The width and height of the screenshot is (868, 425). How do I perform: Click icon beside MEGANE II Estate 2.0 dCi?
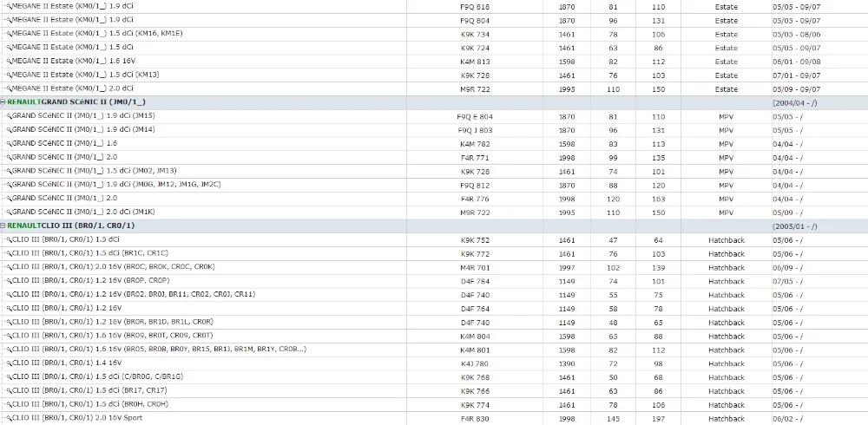click(9, 89)
